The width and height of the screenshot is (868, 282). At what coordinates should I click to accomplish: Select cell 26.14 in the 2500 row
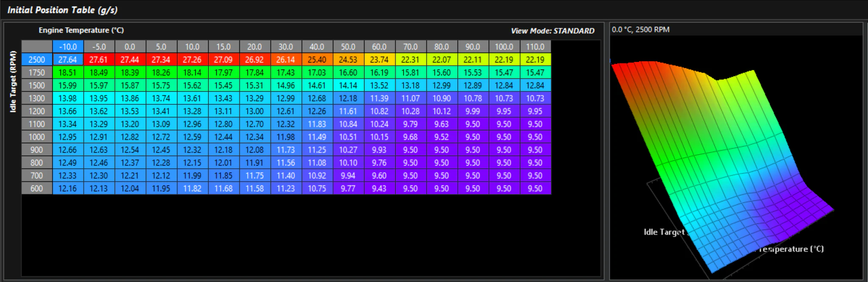286,60
